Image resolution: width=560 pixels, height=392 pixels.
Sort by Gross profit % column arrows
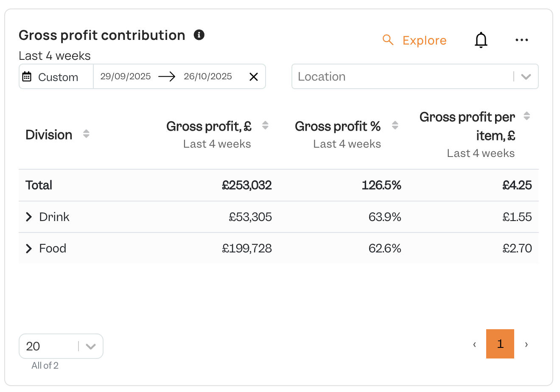pyautogui.click(x=395, y=125)
